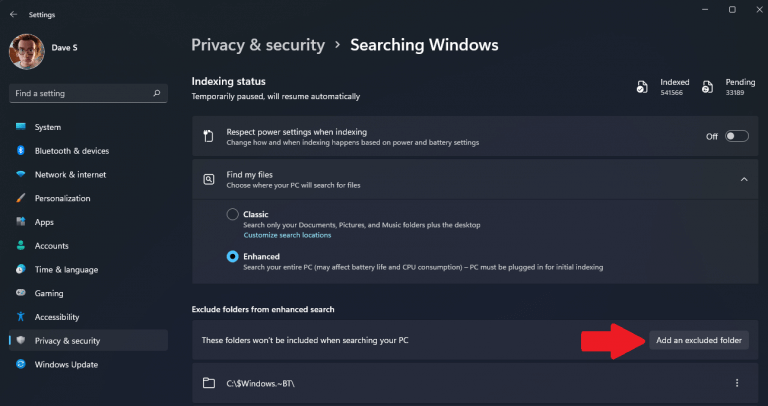Screen dimensions: 768x406
Task: Go to Privacy & security breadcrumb
Action: pyautogui.click(x=258, y=45)
